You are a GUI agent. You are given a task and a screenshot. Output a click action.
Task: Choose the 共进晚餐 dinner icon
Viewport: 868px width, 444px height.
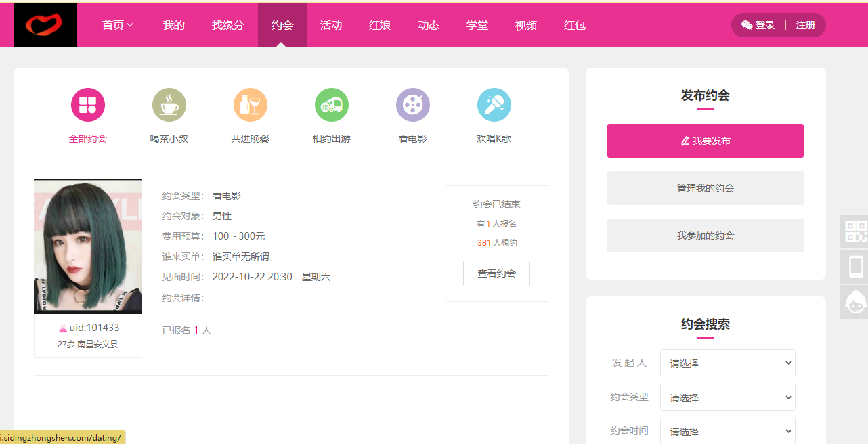click(251, 105)
